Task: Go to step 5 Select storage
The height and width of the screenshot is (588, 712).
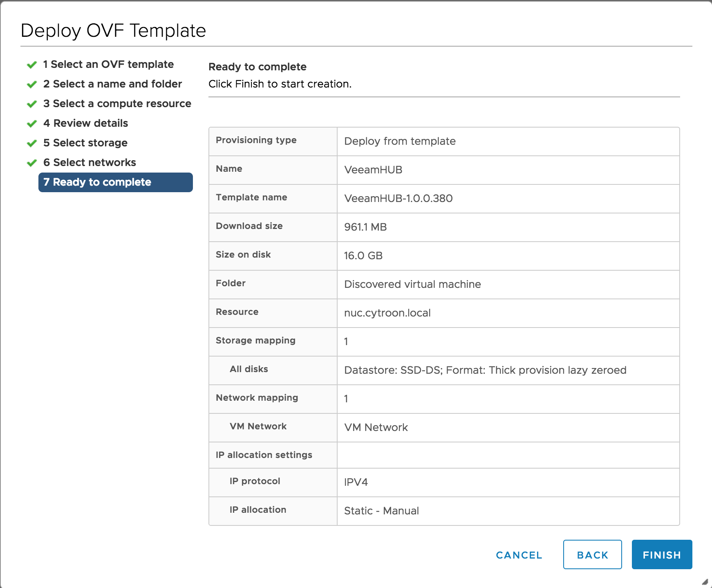Action: pos(85,143)
